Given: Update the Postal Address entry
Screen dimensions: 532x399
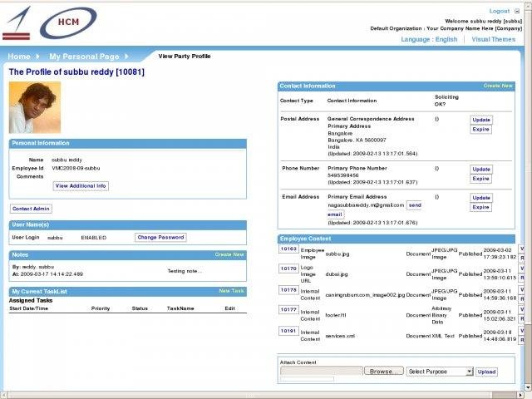Looking at the screenshot, I should (481, 120).
